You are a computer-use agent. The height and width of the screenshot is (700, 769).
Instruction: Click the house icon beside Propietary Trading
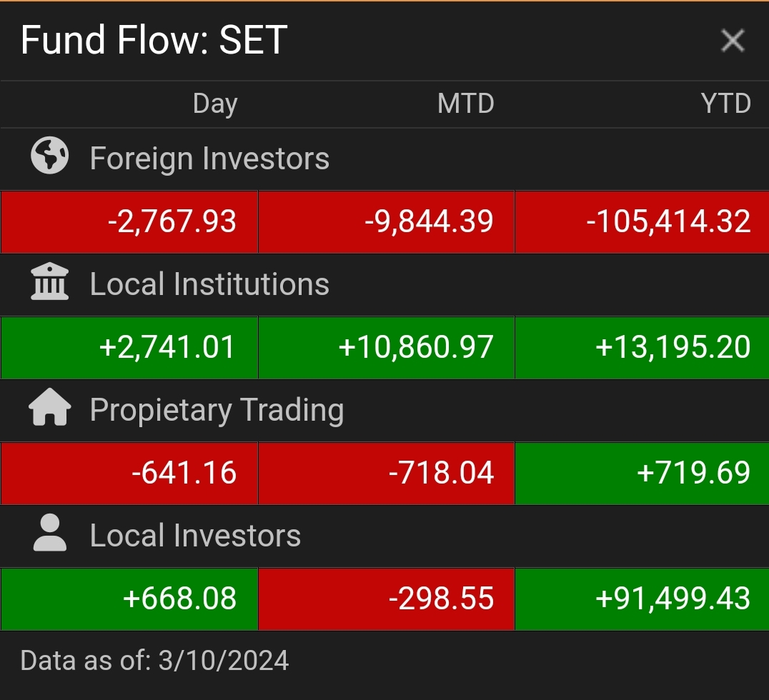(x=50, y=409)
